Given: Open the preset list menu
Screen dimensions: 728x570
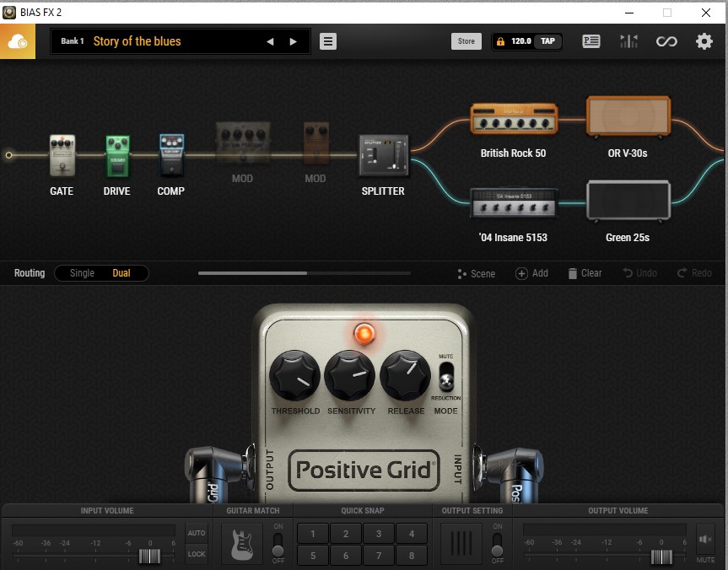Looking at the screenshot, I should [x=328, y=40].
